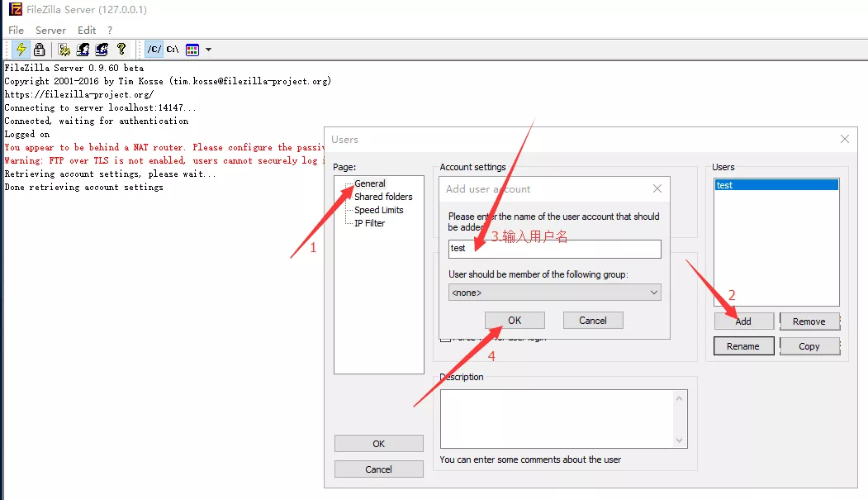Open the Groups editor toolbar icon
Viewport: 868px width, 500px height.
coord(102,50)
